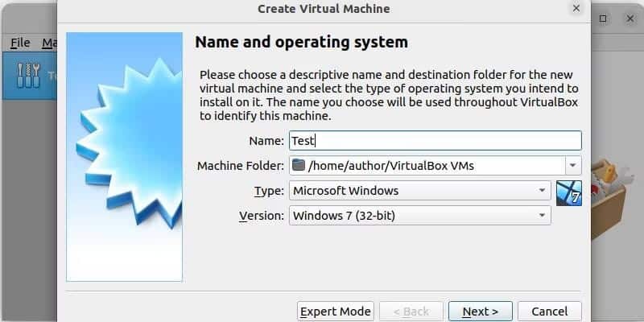The width and height of the screenshot is (644, 322).
Task: Close the Create Virtual Machine dialog
Action: pyautogui.click(x=576, y=8)
